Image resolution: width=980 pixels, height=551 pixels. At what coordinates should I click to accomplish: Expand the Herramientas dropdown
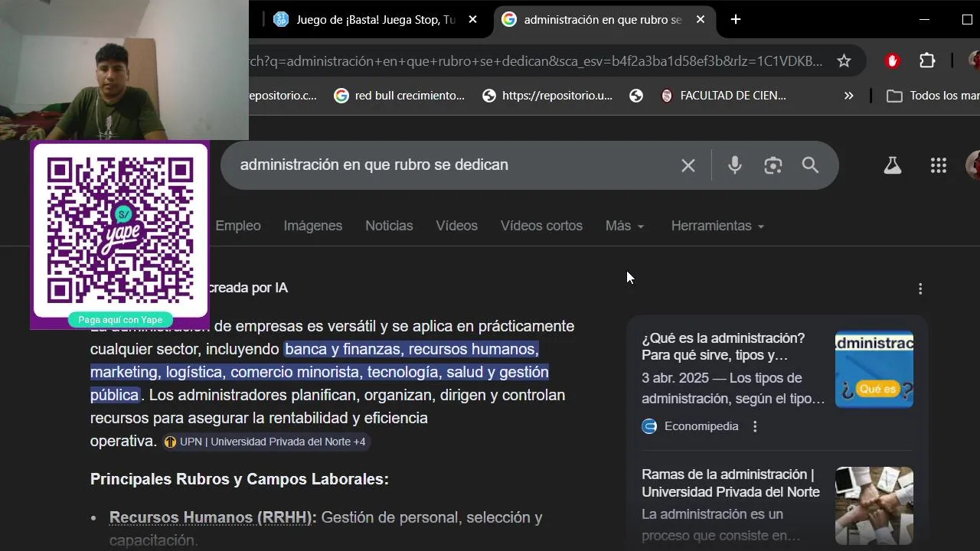coord(717,226)
